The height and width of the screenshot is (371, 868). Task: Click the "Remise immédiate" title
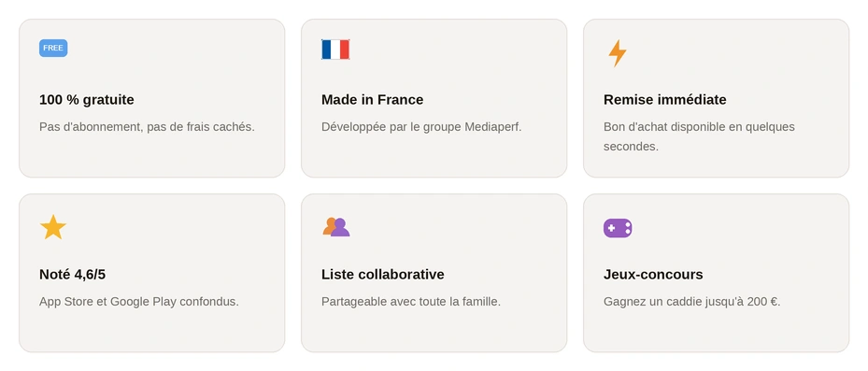tap(665, 100)
